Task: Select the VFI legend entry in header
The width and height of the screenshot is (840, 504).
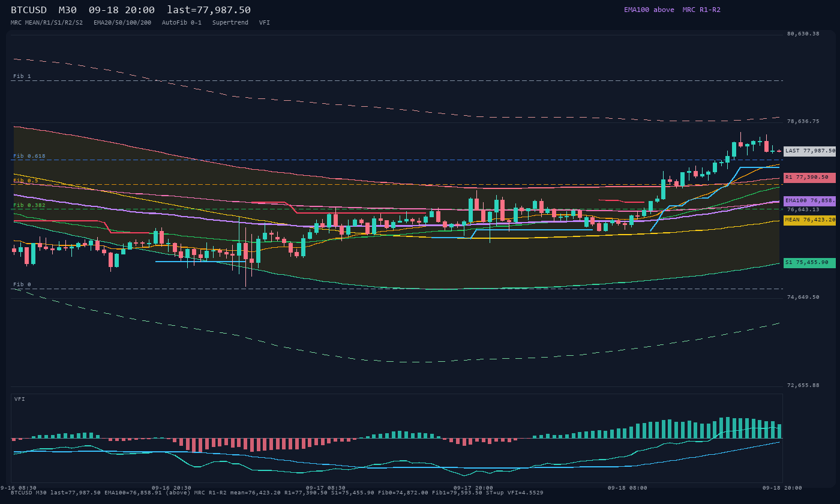Action: (x=265, y=23)
